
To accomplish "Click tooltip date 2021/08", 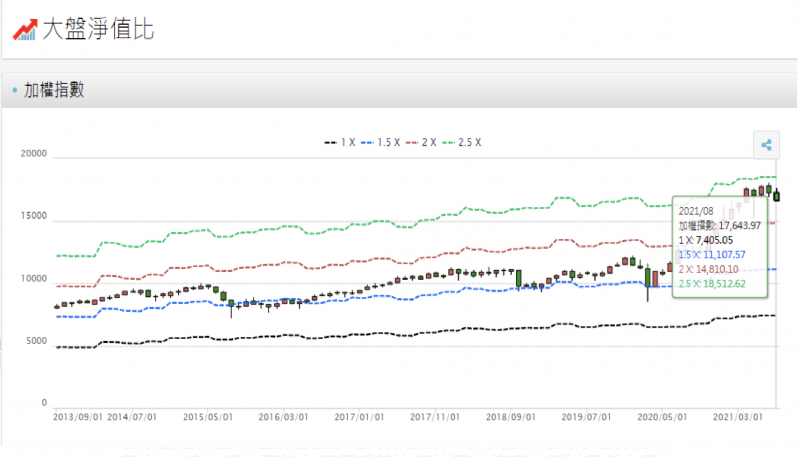I will [x=696, y=211].
